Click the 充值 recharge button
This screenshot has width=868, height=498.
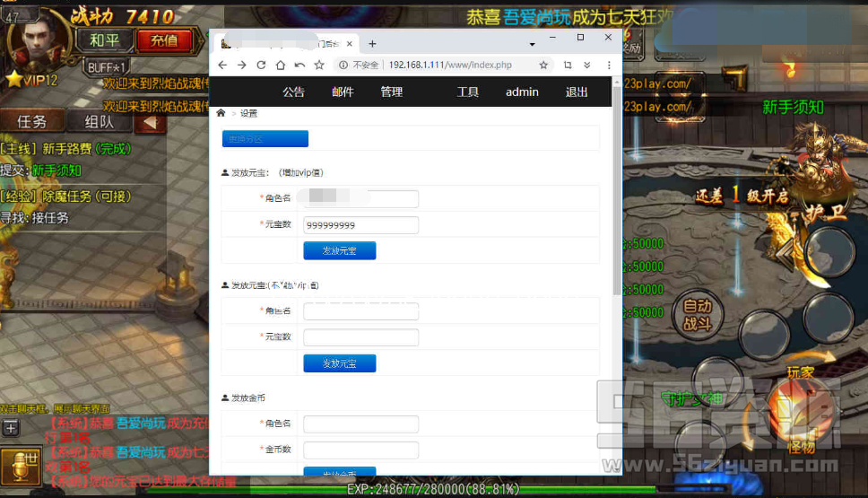[x=163, y=40]
